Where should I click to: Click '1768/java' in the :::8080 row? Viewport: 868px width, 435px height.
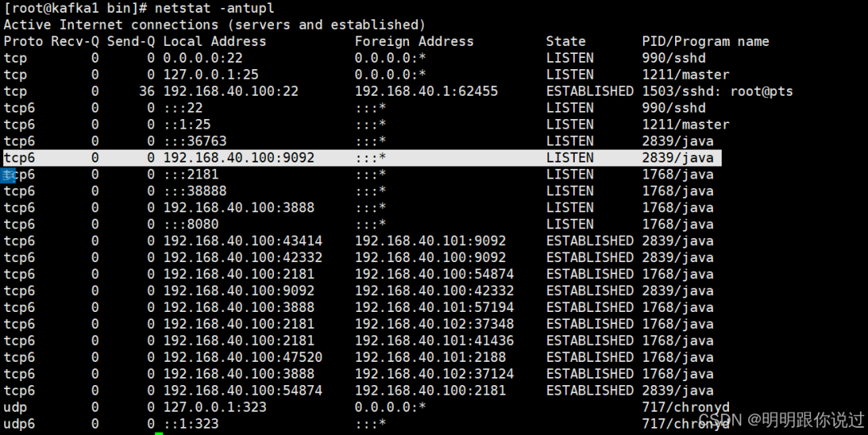pos(678,224)
